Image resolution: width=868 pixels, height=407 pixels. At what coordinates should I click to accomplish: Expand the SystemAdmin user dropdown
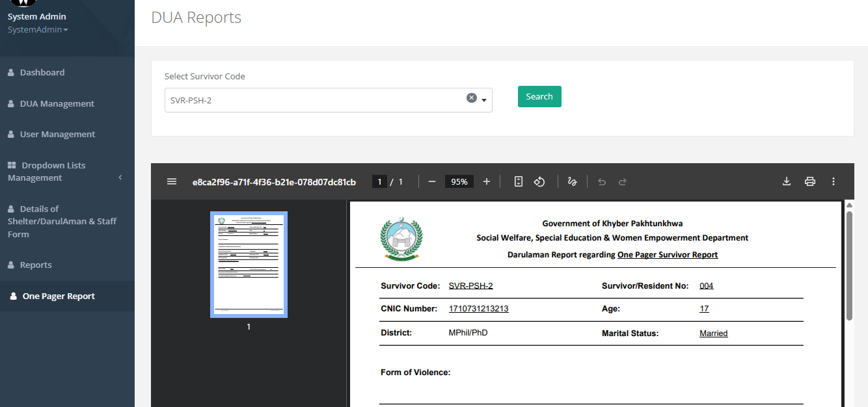38,30
